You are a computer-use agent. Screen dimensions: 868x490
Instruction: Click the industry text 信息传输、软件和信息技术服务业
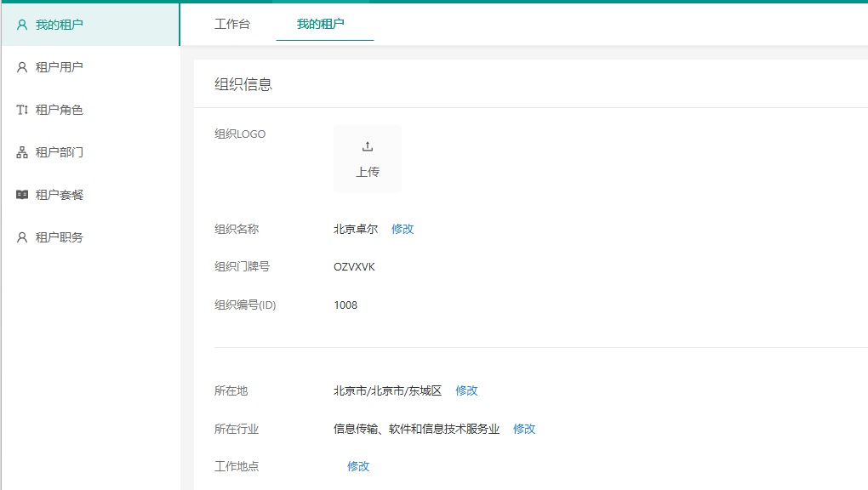pyautogui.click(x=416, y=429)
